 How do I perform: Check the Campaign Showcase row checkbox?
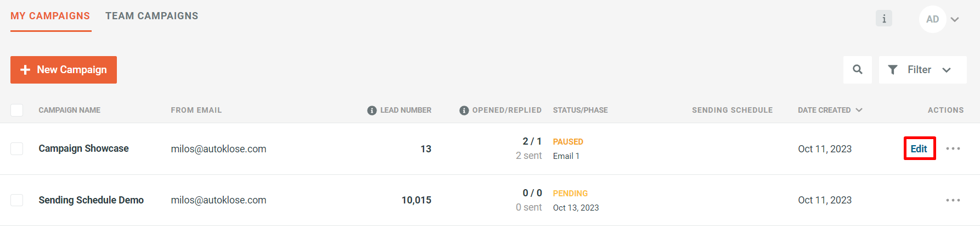coord(17,148)
